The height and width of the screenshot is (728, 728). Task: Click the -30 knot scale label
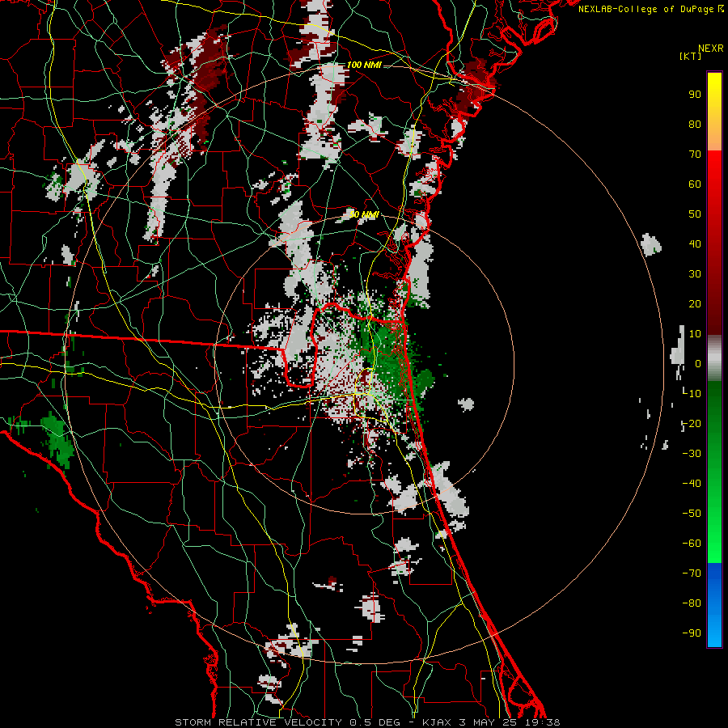692,454
